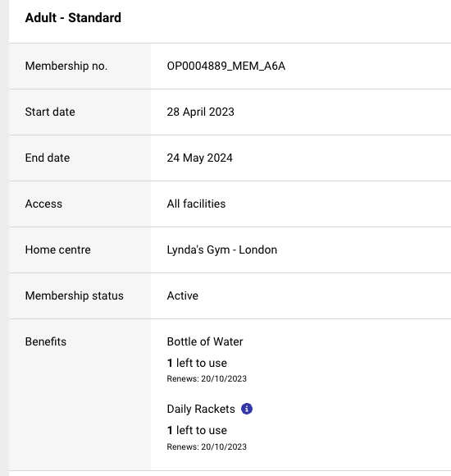Click the Access row label
Screen dimensions: 451x476
(x=43, y=204)
